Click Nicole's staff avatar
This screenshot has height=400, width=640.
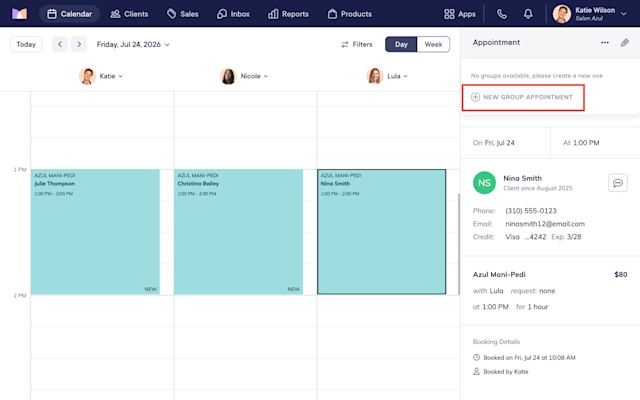tap(228, 76)
